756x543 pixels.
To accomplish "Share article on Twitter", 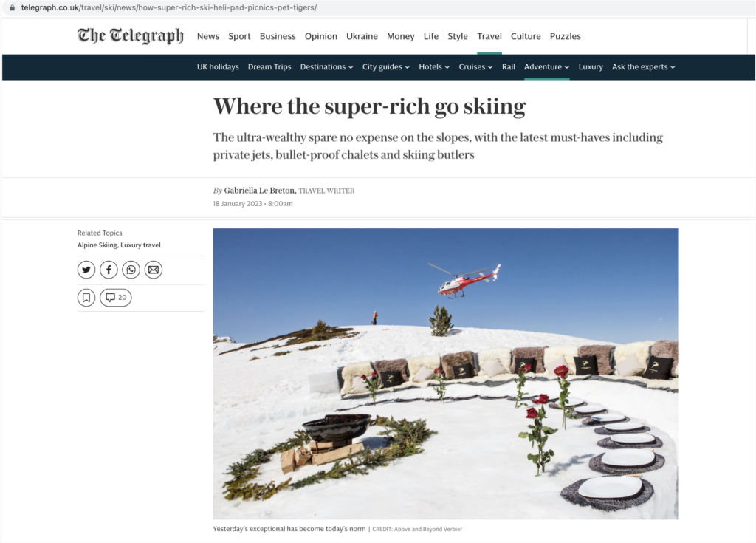I will pos(86,270).
